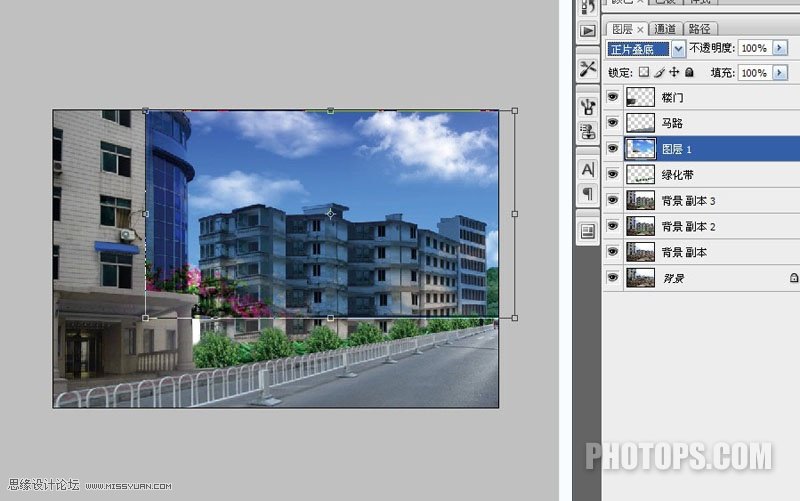Select the 背景 layer name
800x501 pixels.
click(x=673, y=278)
